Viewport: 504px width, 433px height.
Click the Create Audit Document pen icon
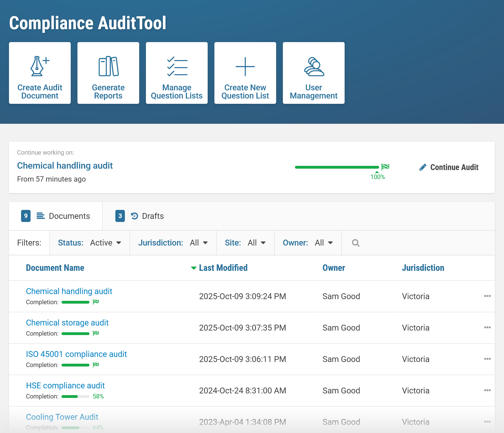[40, 66]
